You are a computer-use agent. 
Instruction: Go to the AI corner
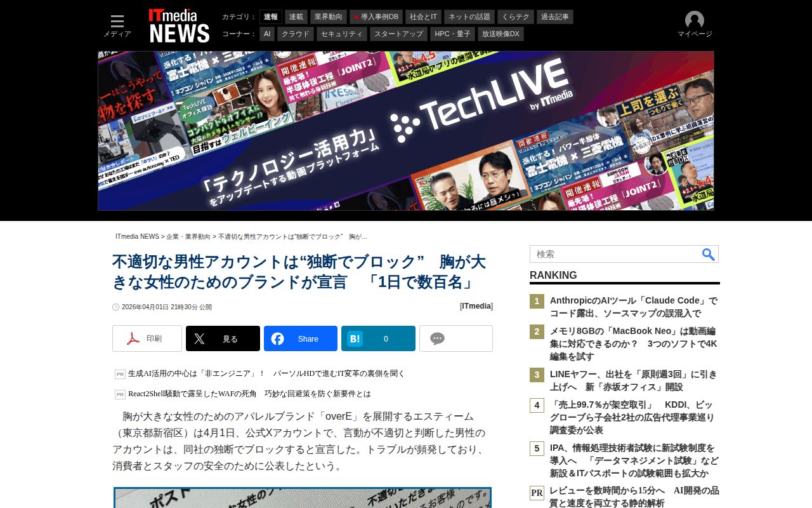(x=267, y=34)
